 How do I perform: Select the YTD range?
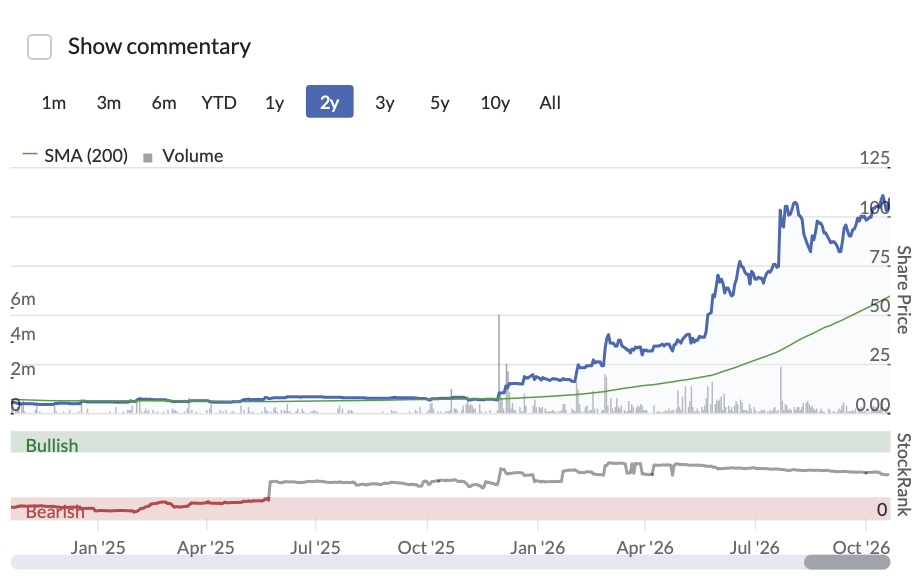click(x=219, y=103)
